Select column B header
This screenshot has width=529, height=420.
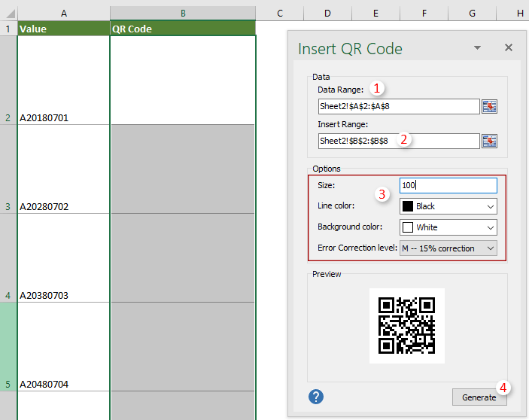[x=183, y=14]
